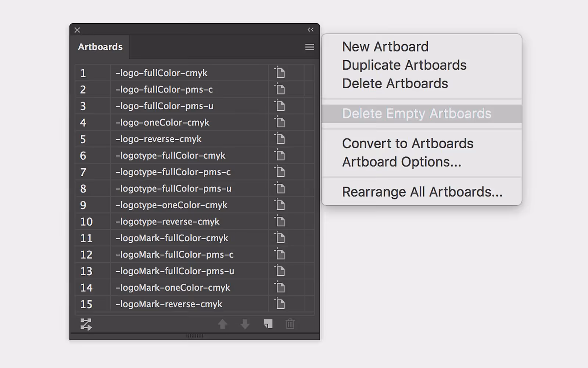
Task: Select artboard row named -logotype-fullColor-pms-c
Action: point(195,172)
